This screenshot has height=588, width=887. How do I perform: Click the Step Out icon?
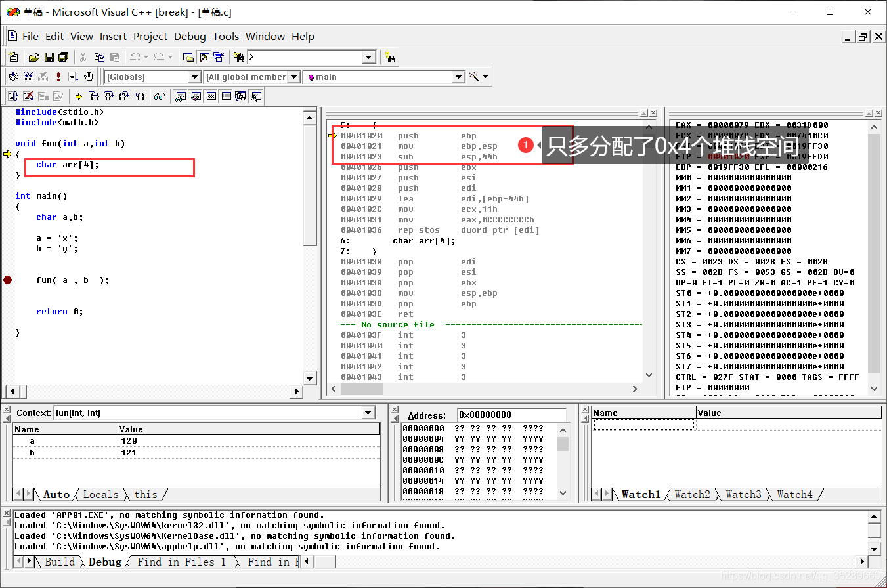coord(124,96)
